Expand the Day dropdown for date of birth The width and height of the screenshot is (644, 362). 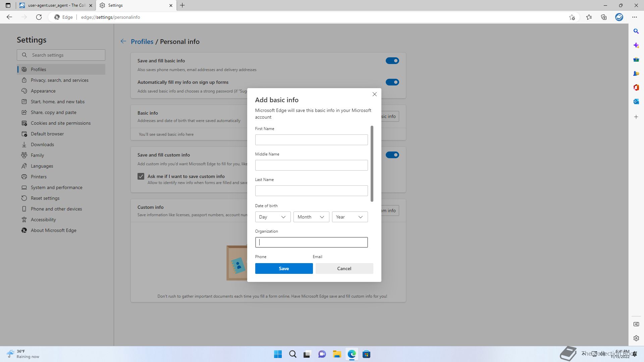pyautogui.click(x=273, y=217)
